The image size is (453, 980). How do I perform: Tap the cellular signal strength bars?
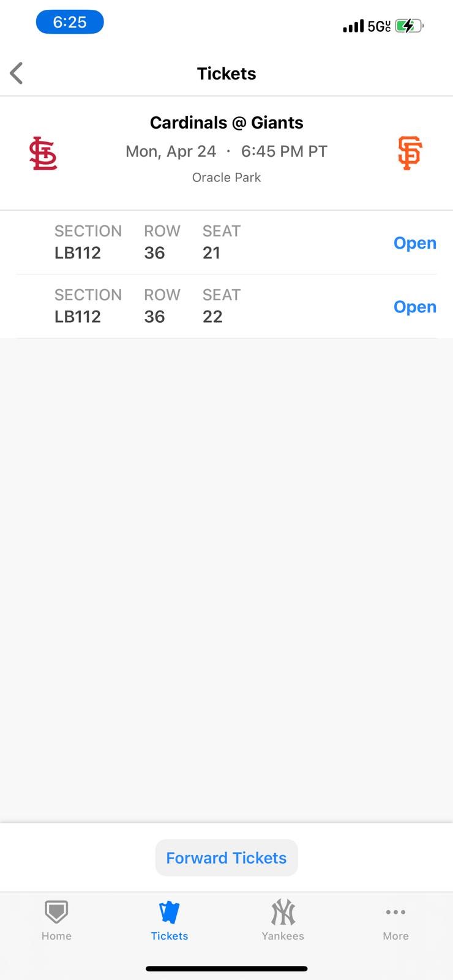point(353,26)
